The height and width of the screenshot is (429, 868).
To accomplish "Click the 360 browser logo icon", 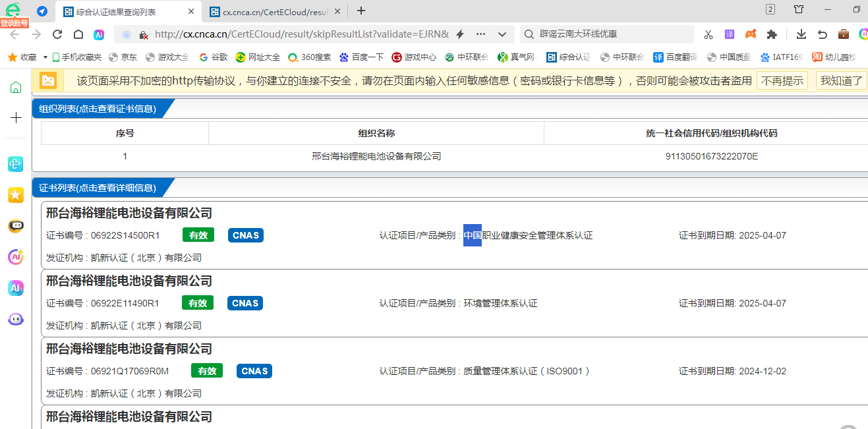I will click(13, 9).
